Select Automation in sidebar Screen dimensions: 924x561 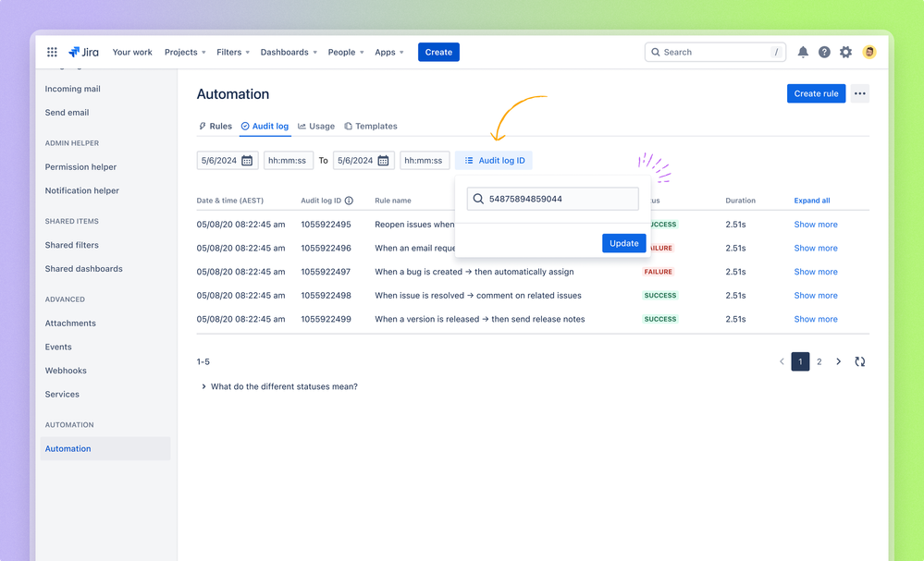point(105,448)
